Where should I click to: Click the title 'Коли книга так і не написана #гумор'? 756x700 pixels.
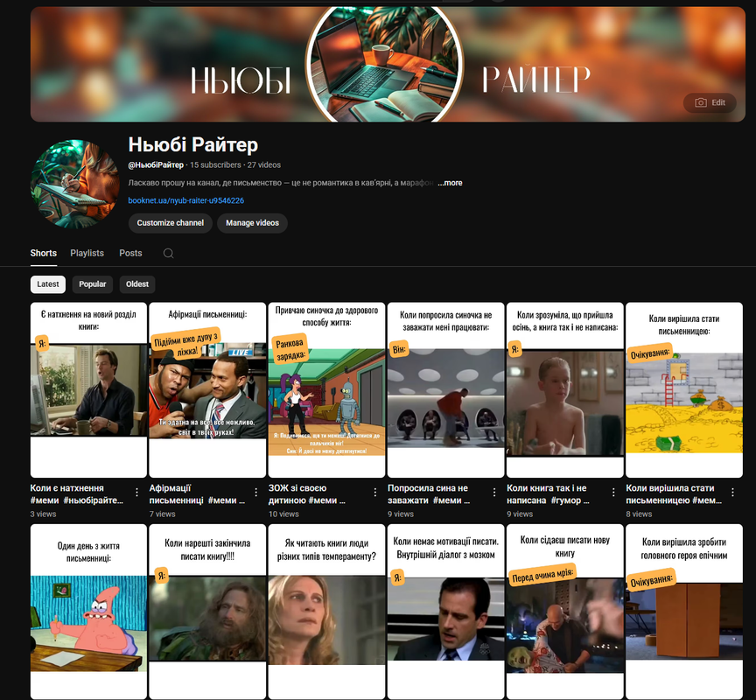tap(549, 494)
